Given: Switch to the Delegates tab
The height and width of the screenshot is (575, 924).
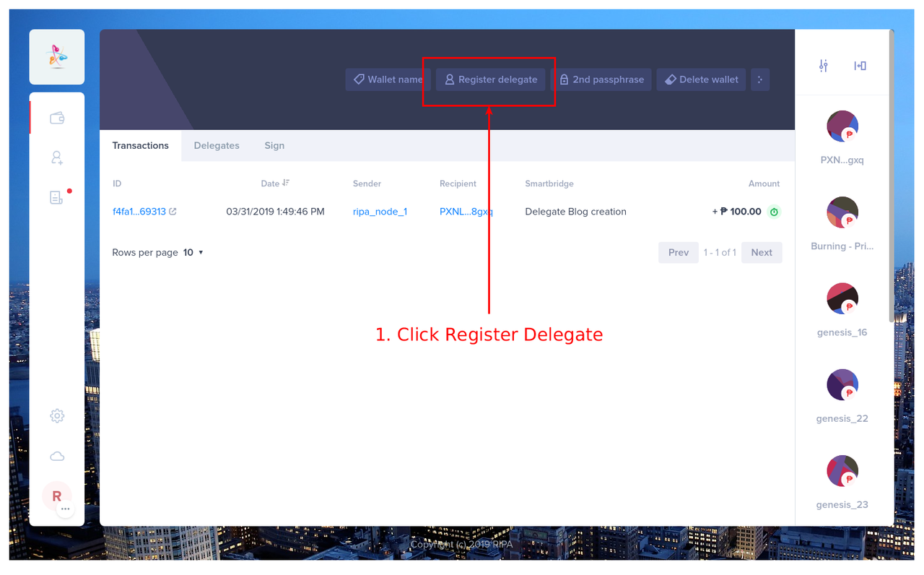Looking at the screenshot, I should 217,145.
